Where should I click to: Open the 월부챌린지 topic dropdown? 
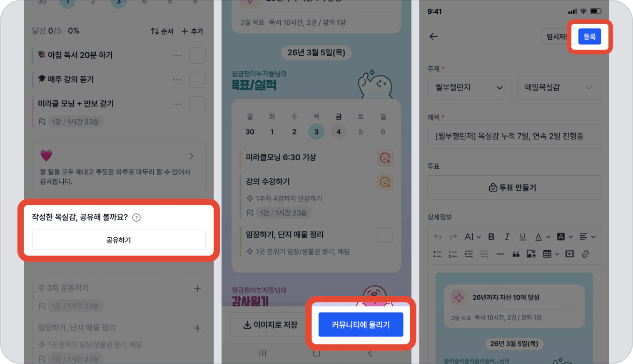tap(469, 87)
